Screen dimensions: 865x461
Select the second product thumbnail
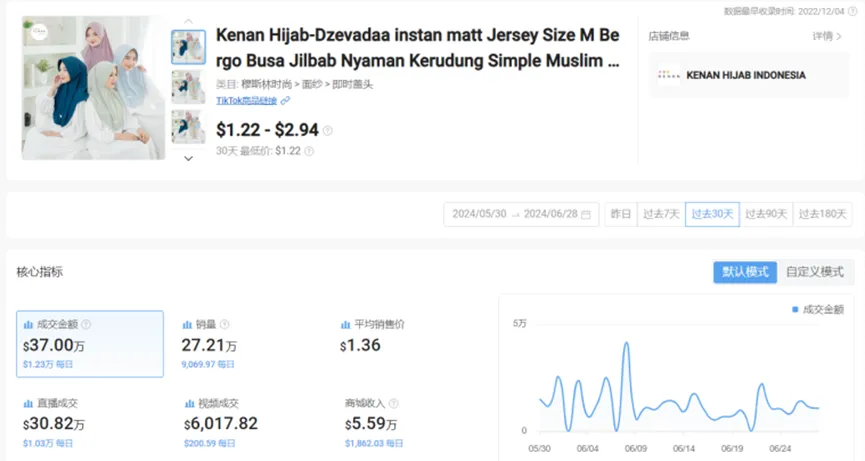188,87
